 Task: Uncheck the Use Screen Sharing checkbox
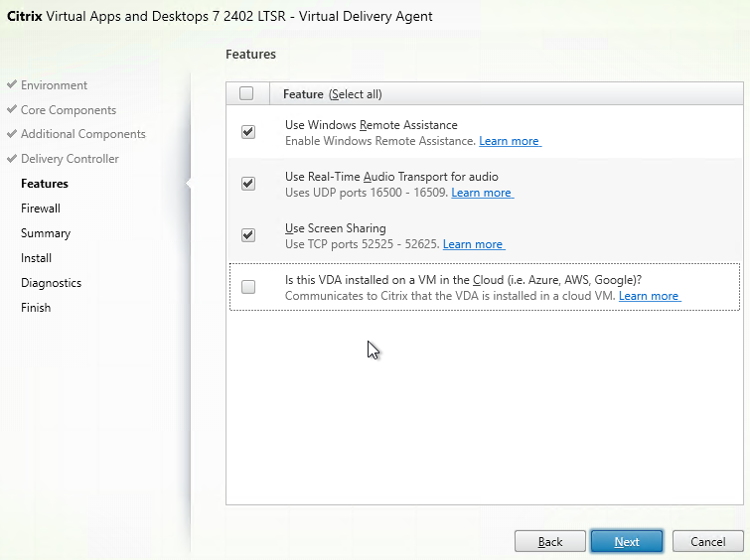pos(247,235)
